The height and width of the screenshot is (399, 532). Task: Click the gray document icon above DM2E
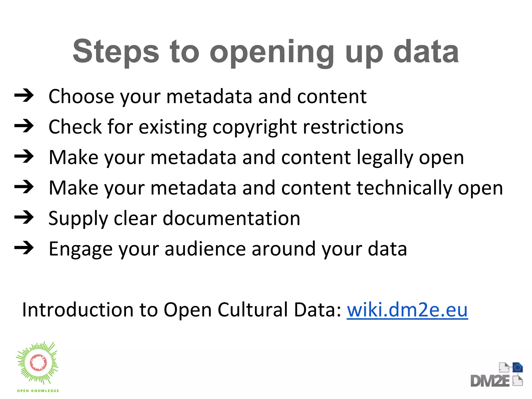(x=504, y=367)
